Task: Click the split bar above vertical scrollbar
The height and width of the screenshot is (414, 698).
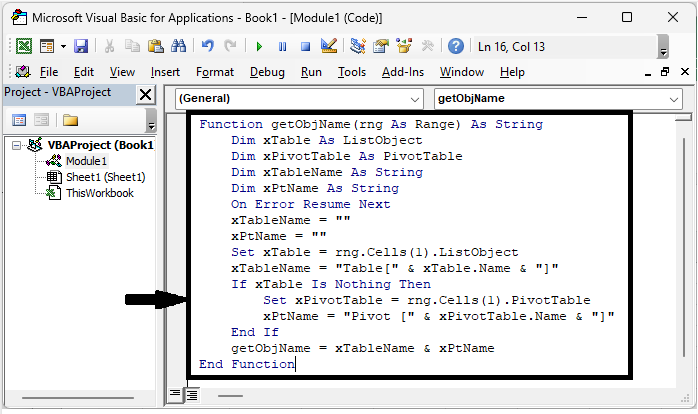Action: pyautogui.click(x=683, y=118)
